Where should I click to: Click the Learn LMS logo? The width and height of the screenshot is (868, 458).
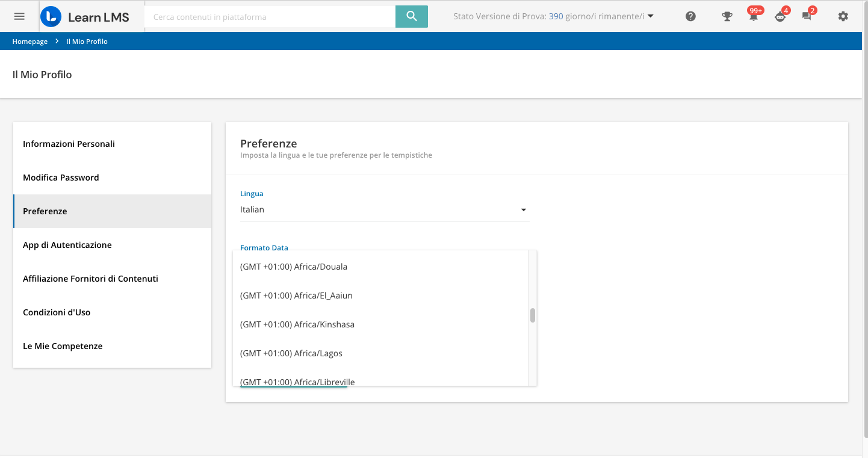tap(85, 17)
